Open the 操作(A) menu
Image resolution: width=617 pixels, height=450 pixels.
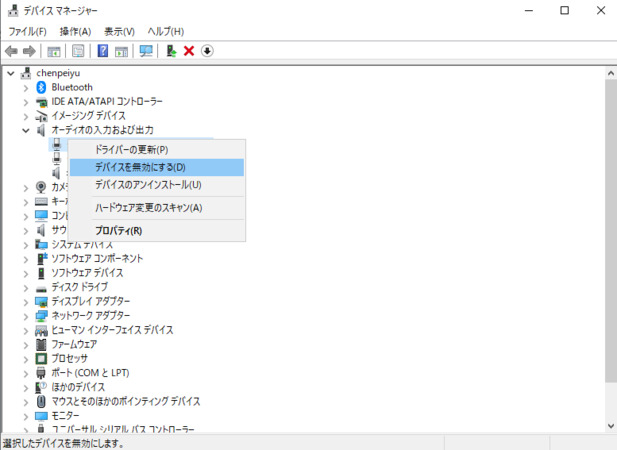click(75, 31)
